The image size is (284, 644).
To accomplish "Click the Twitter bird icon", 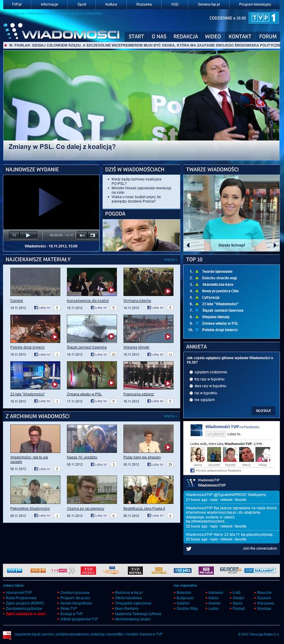I will click(x=189, y=549).
